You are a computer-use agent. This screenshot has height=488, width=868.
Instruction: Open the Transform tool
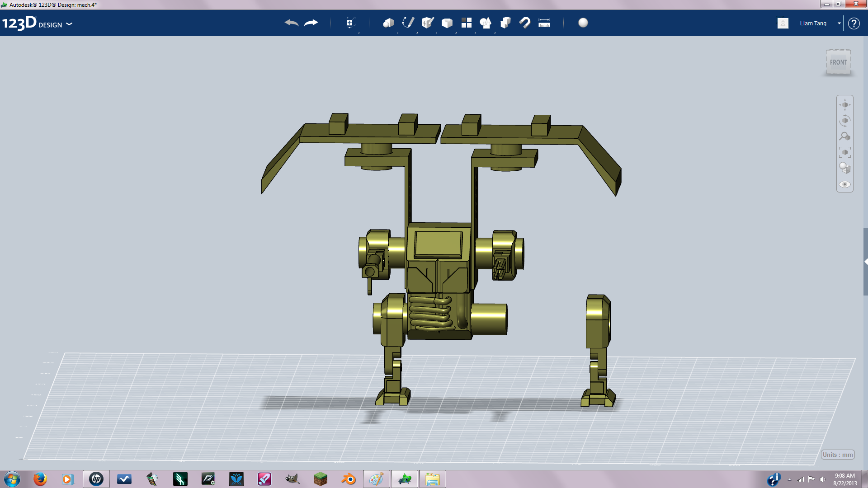point(350,23)
